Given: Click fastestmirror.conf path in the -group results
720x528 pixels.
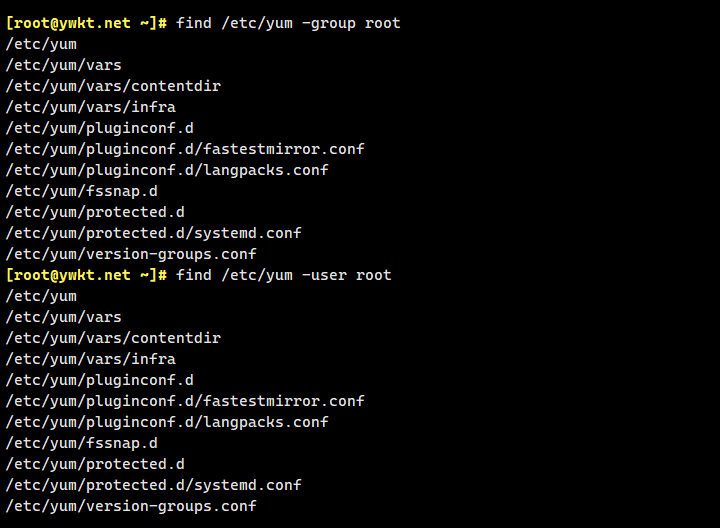Looking at the screenshot, I should click(185, 149).
